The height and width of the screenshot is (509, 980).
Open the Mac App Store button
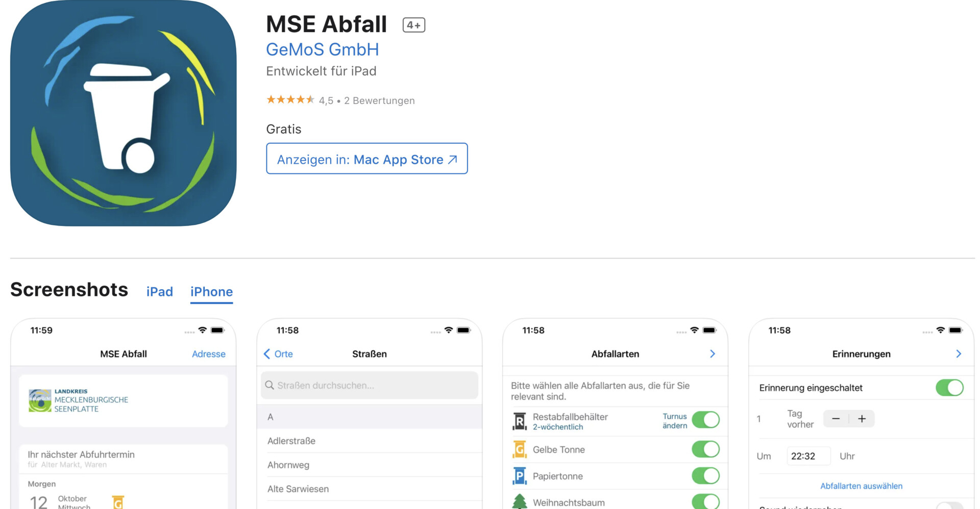tap(366, 159)
